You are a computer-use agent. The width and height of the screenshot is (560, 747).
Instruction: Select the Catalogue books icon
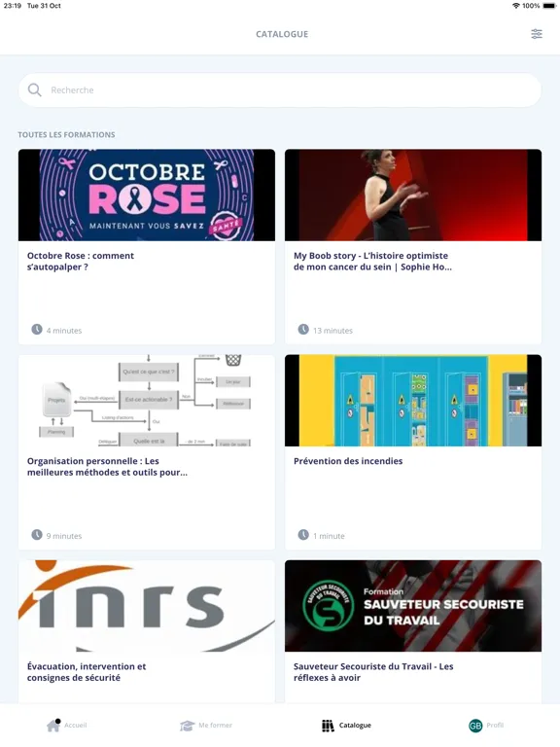328,726
